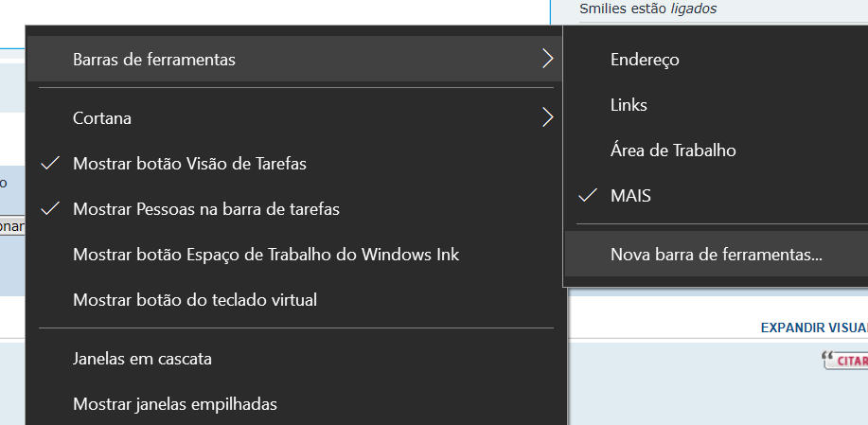The height and width of the screenshot is (425, 868).
Task: Click Nova barra de ferramentas...
Action: coord(717,255)
